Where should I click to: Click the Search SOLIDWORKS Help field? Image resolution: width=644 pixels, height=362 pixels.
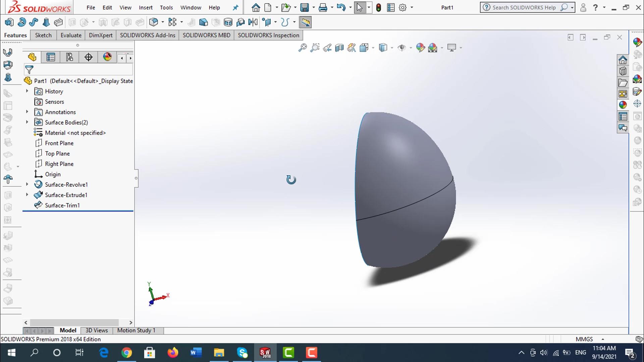pyautogui.click(x=524, y=7)
